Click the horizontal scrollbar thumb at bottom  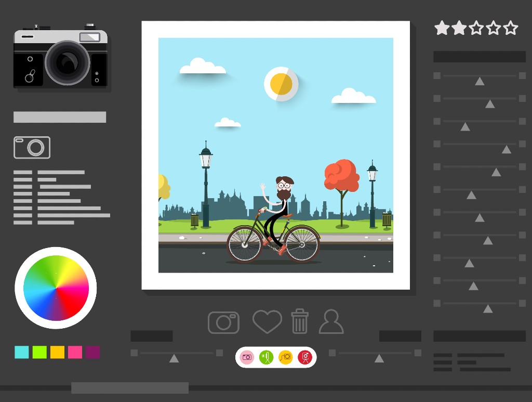click(130, 388)
